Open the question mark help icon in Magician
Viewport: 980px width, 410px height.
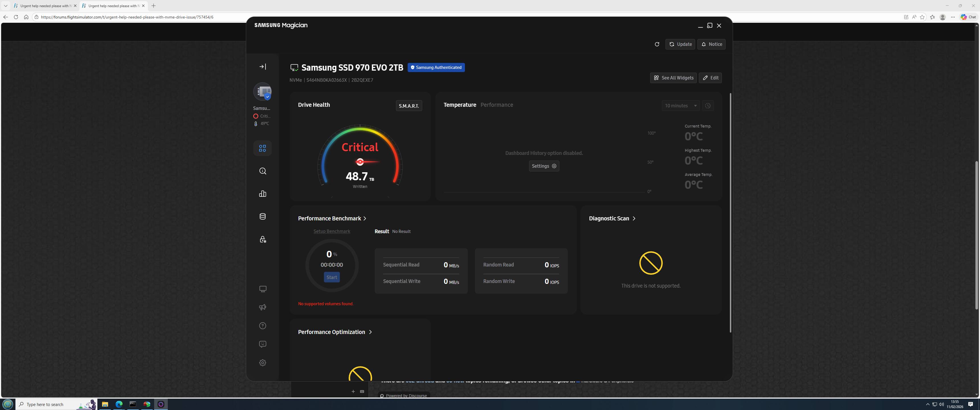[x=262, y=326]
